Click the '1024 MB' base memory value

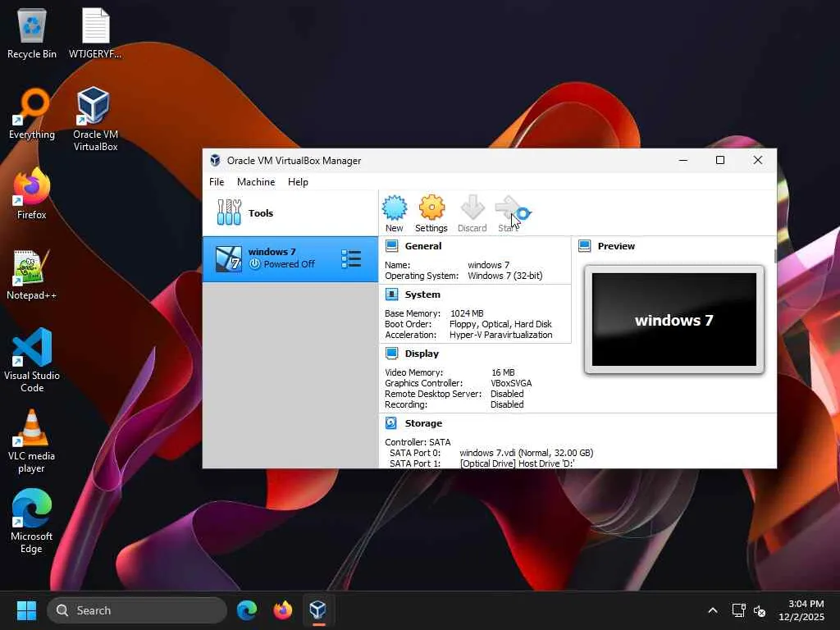[467, 313]
